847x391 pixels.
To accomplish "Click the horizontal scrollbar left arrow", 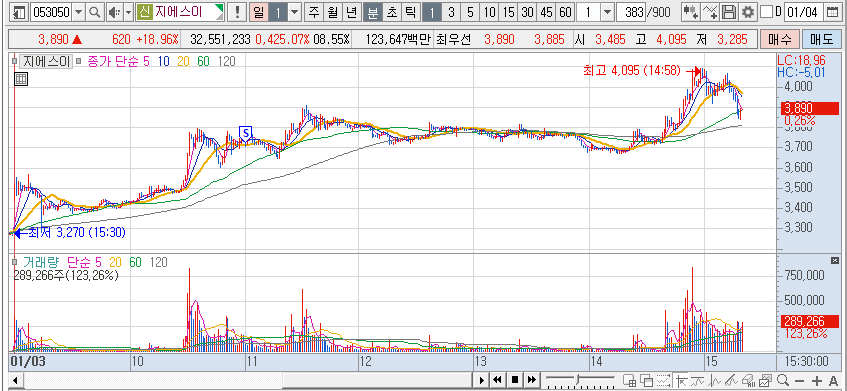I will tap(15, 380).
